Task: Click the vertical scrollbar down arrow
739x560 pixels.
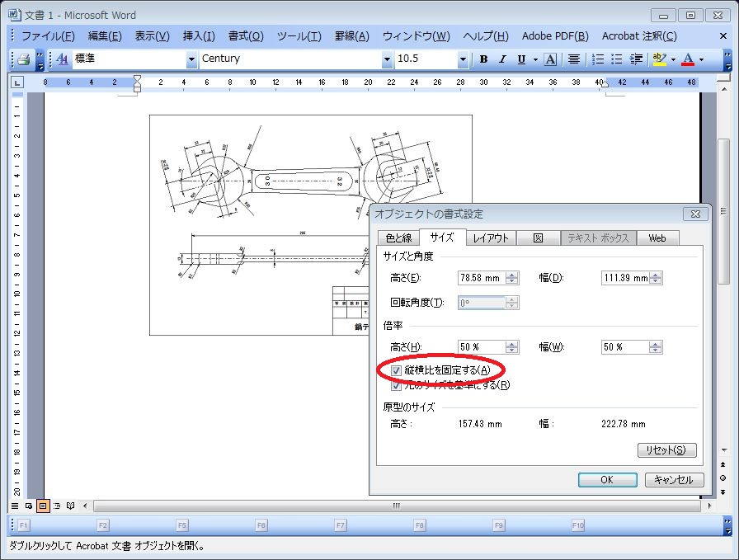Action: [723, 450]
